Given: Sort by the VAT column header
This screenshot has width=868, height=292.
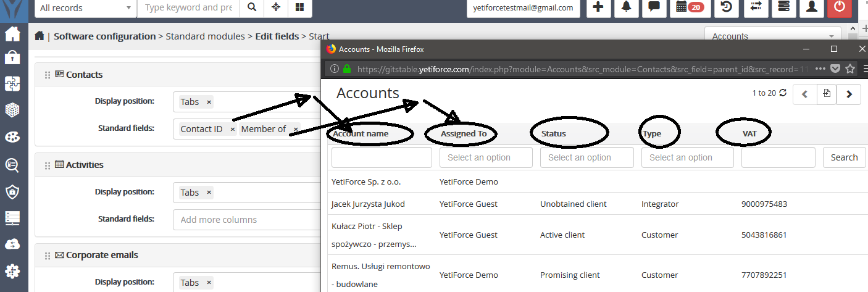Looking at the screenshot, I should point(749,133).
